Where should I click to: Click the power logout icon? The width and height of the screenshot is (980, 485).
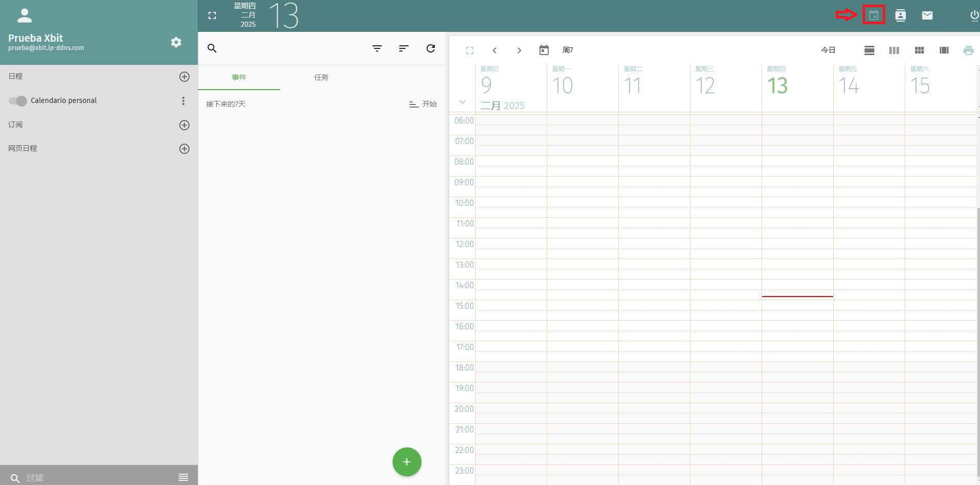tap(974, 15)
